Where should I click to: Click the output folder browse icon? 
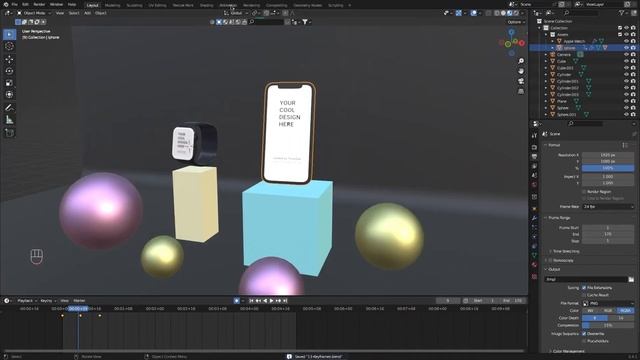[x=631, y=280]
